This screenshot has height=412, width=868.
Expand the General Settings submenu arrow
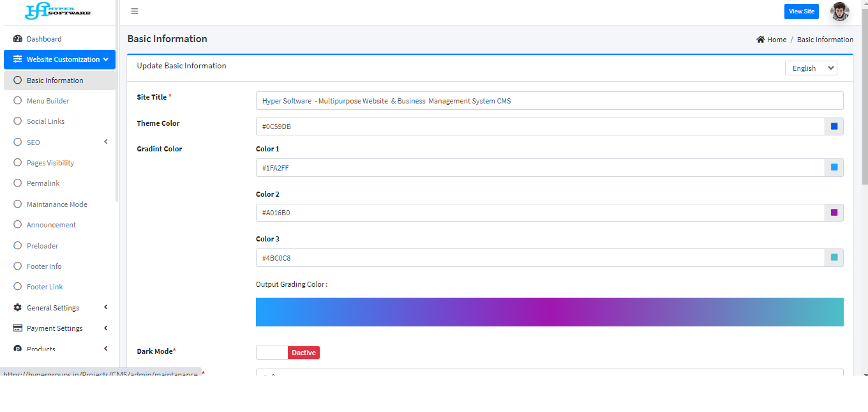(x=106, y=307)
